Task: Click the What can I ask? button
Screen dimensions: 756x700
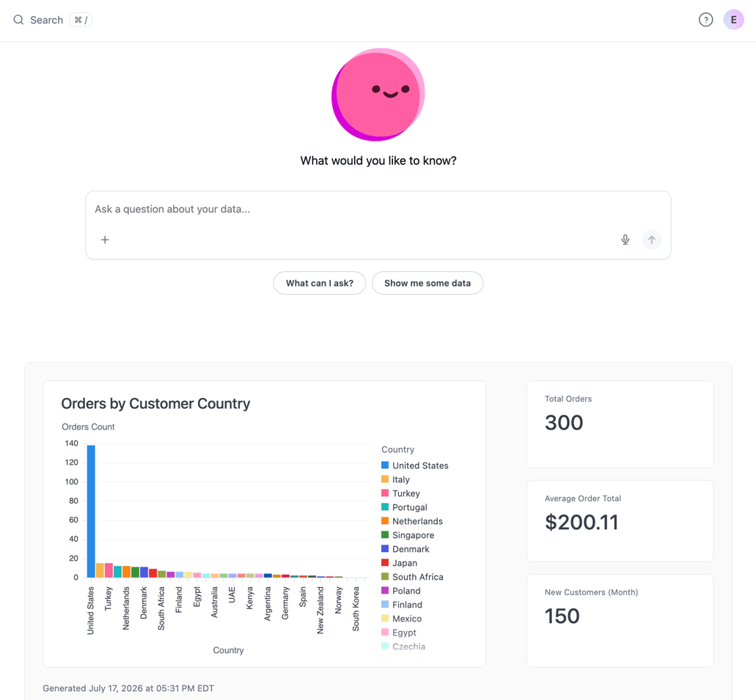Action: click(x=319, y=283)
